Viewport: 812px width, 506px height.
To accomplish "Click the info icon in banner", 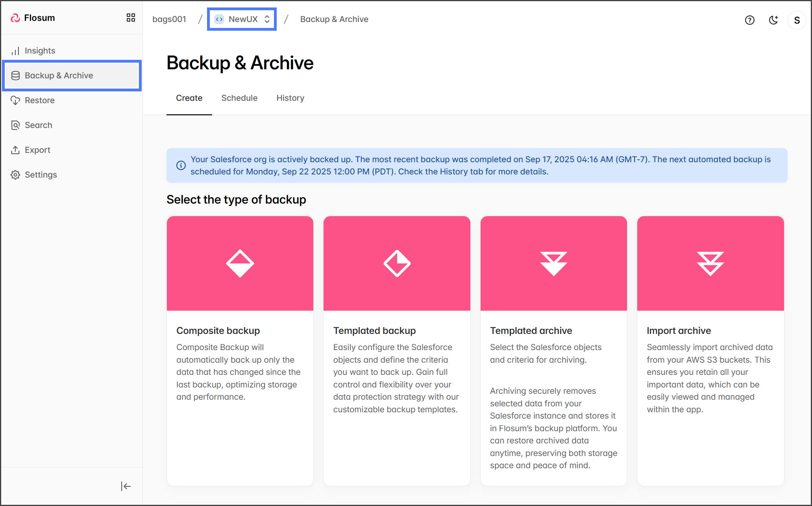I will tap(181, 165).
